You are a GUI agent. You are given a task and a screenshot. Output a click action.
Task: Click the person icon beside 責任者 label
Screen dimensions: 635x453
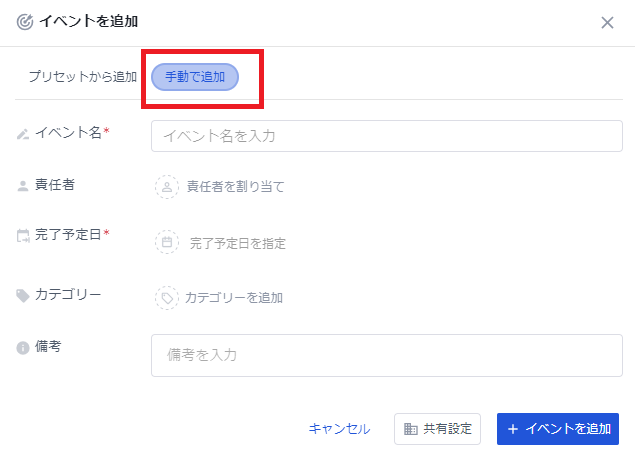pos(23,185)
